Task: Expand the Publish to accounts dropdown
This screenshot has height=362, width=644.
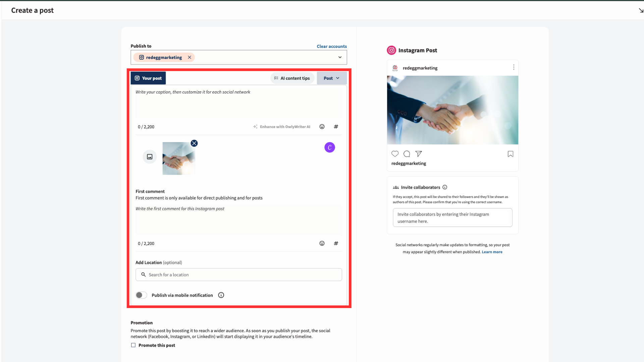Action: pos(340,57)
